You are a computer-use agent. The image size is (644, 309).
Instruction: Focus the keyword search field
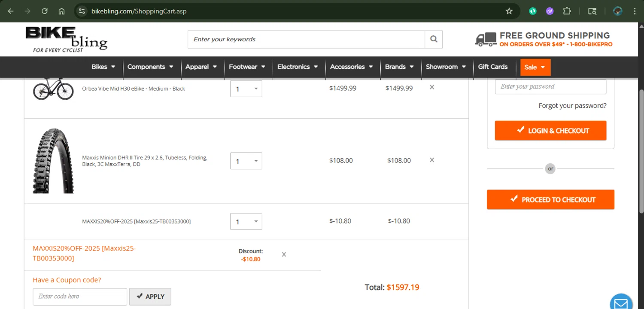coord(306,39)
